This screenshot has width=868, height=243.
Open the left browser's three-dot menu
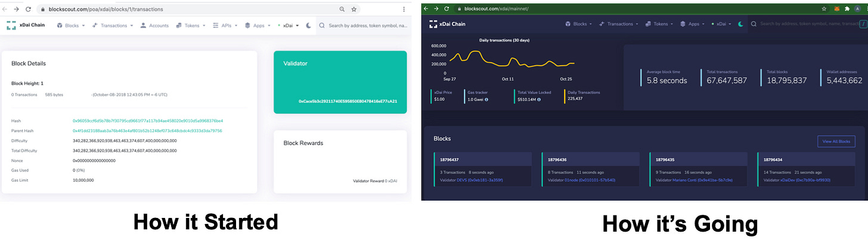pos(404,10)
